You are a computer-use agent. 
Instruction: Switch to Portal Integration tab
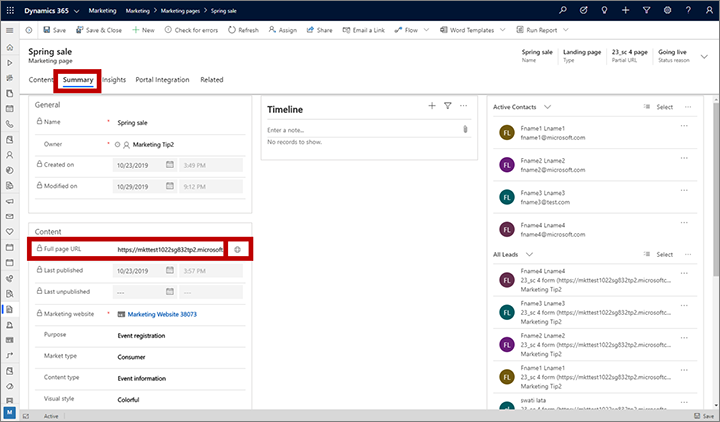[162, 80]
